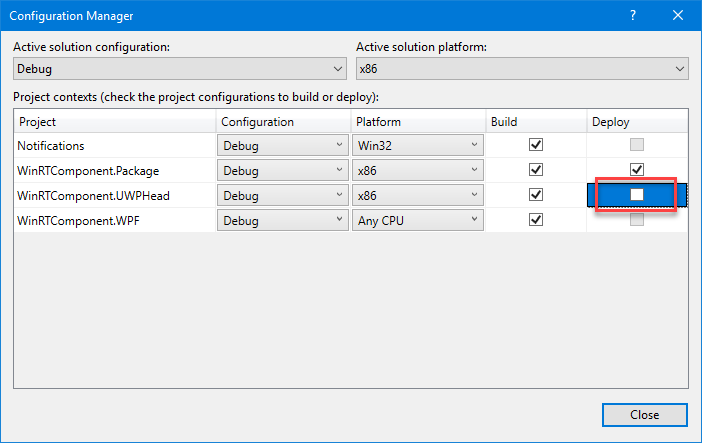Uncheck Build for WinRTComponent.WPF

(536, 220)
